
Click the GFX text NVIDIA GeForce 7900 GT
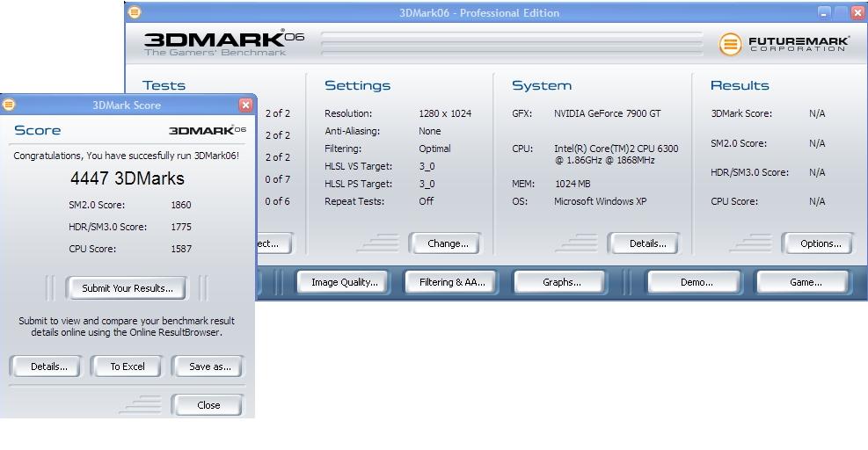click(x=608, y=113)
